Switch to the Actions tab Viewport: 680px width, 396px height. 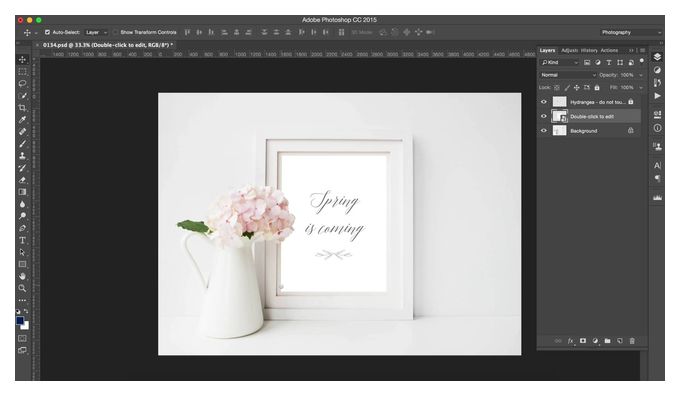coord(609,50)
